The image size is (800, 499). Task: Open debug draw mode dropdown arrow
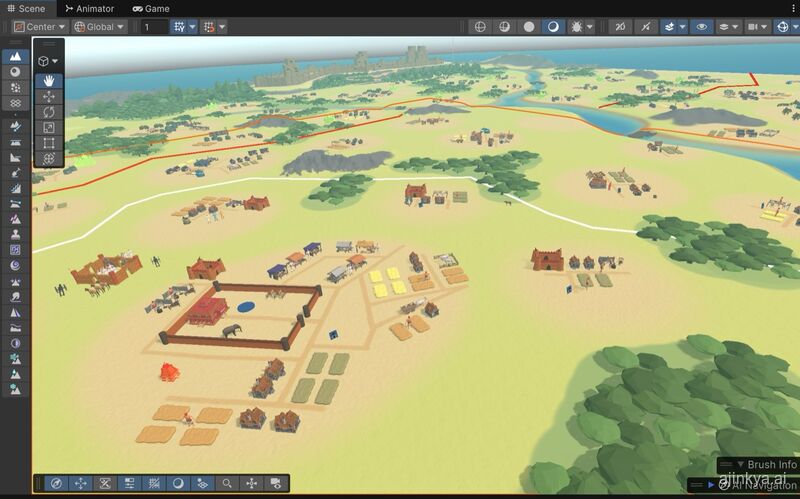coord(590,27)
